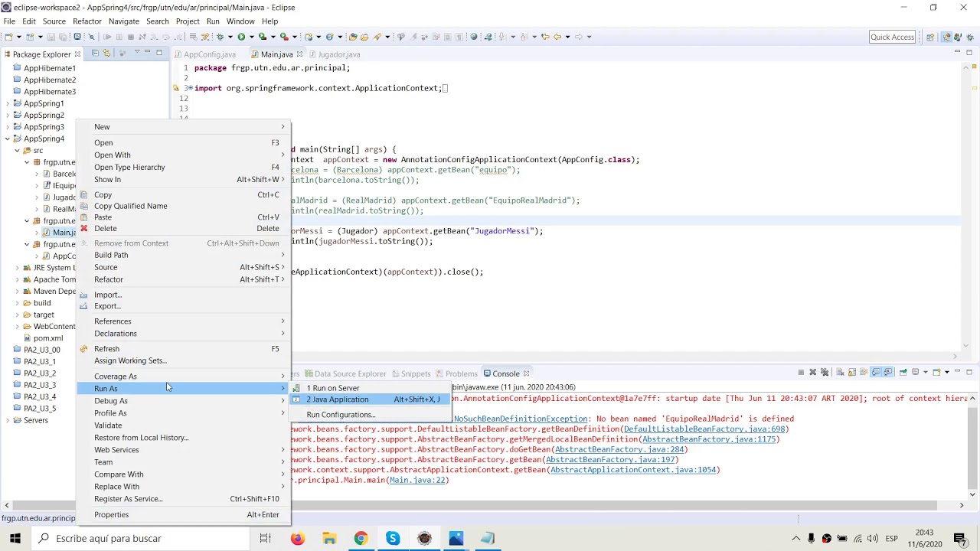Close the Console view tab
Viewport: 980px width, 551px height.
(x=526, y=373)
